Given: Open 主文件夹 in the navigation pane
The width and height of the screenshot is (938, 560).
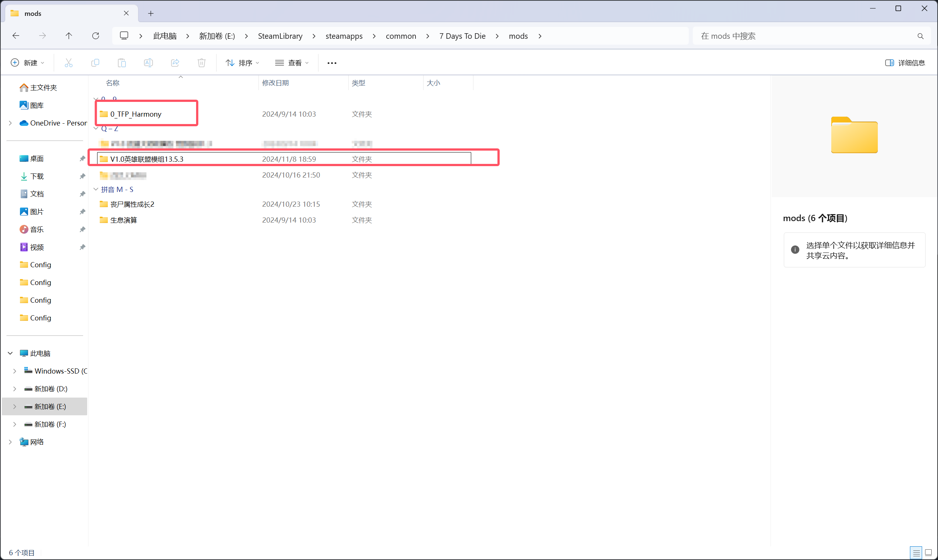Looking at the screenshot, I should pyautogui.click(x=38, y=87).
